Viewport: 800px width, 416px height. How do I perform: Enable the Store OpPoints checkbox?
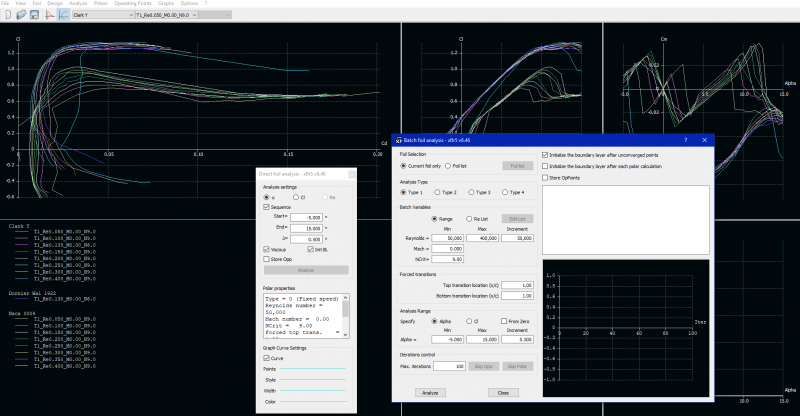point(545,177)
